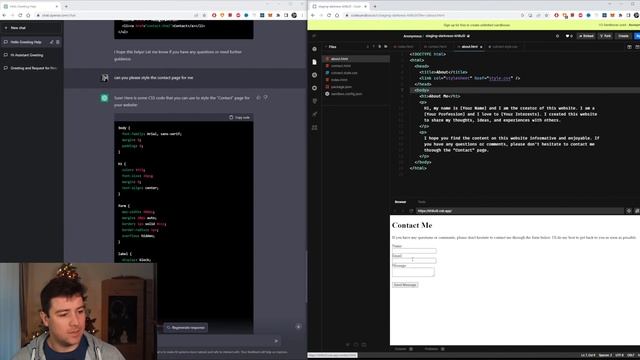Open the Explorer file icon in CodeSandbox sidebar
640x360 pixels.
pos(314,62)
